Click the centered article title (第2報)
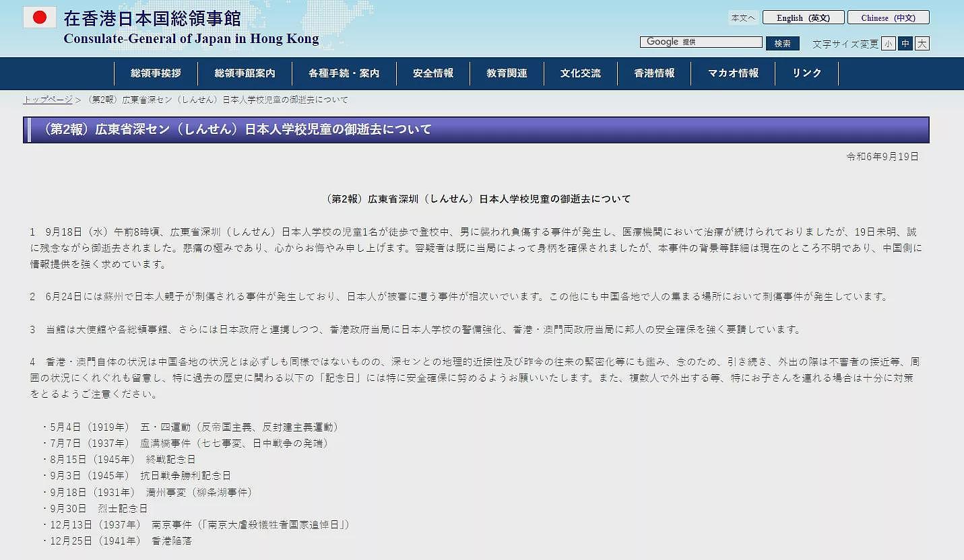Image resolution: width=964 pixels, height=560 pixels. pyautogui.click(x=478, y=199)
